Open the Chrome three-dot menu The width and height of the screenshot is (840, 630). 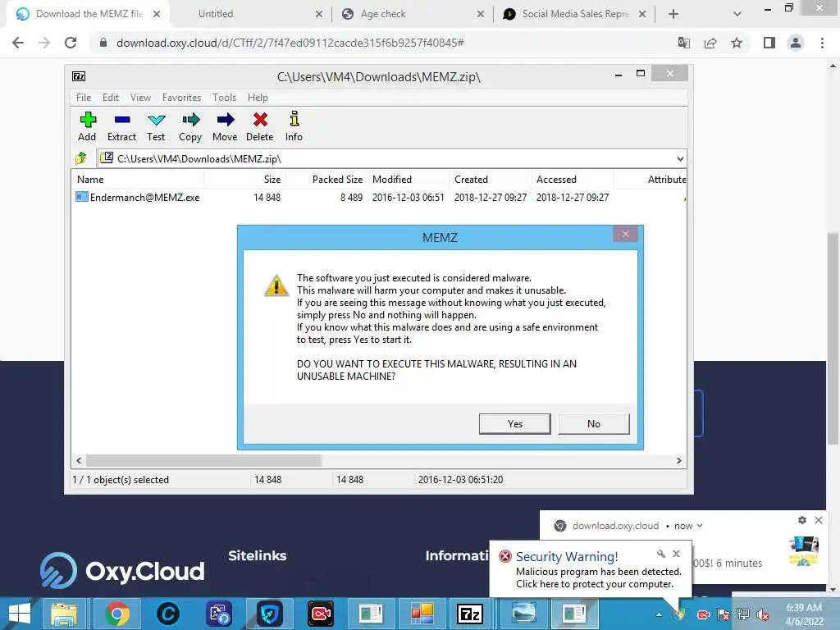coord(822,43)
